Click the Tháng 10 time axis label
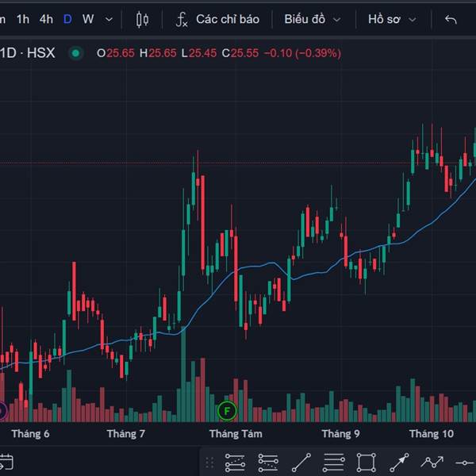 tap(432, 434)
